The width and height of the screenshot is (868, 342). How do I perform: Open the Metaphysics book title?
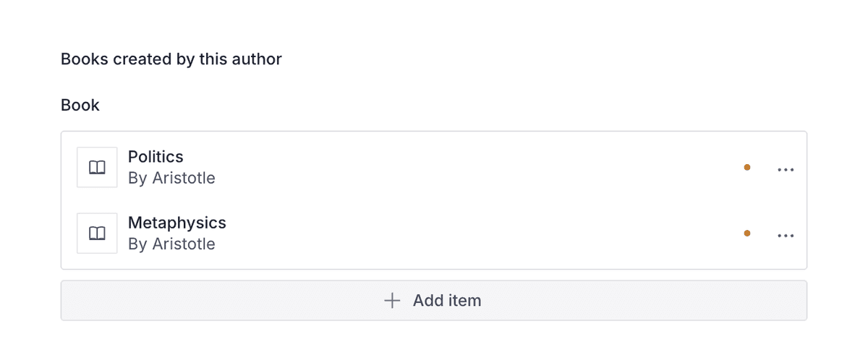(177, 223)
